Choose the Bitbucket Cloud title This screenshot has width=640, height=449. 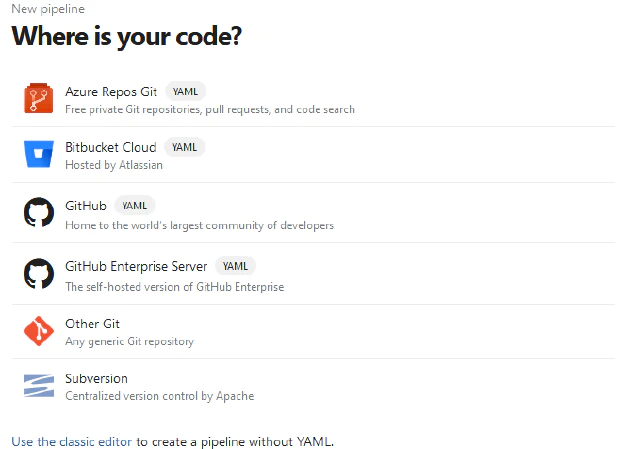(110, 147)
